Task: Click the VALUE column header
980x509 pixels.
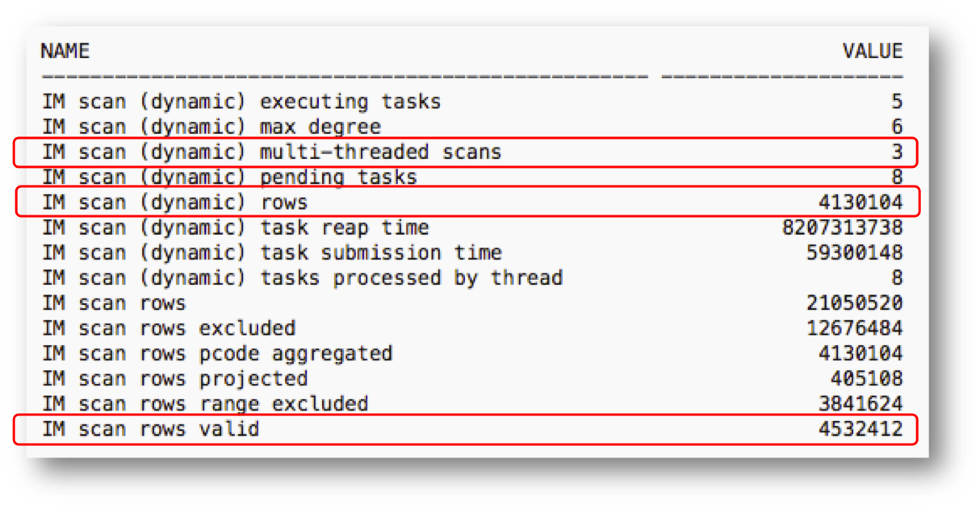Action: 872,52
